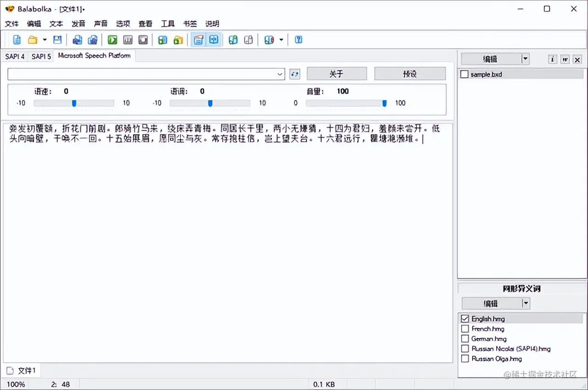Toggle the blue book view icon
This screenshot has width=588, height=390.
click(214, 40)
